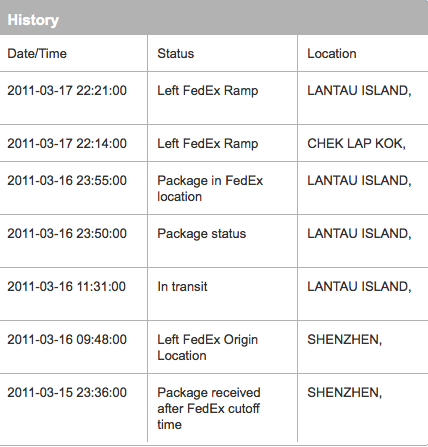Select the Location column header
428x447 pixels.
coord(332,54)
